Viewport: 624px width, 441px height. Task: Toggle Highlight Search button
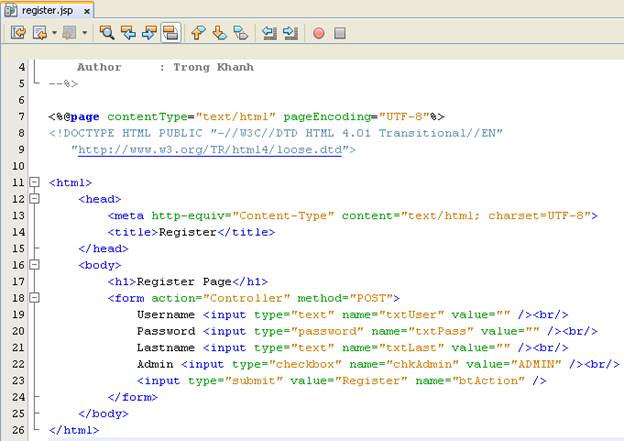click(171, 33)
